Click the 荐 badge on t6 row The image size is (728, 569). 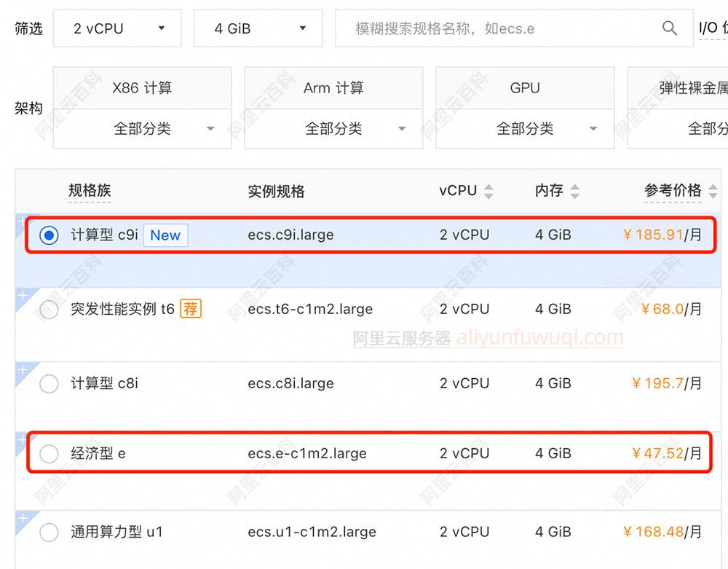click(x=190, y=309)
